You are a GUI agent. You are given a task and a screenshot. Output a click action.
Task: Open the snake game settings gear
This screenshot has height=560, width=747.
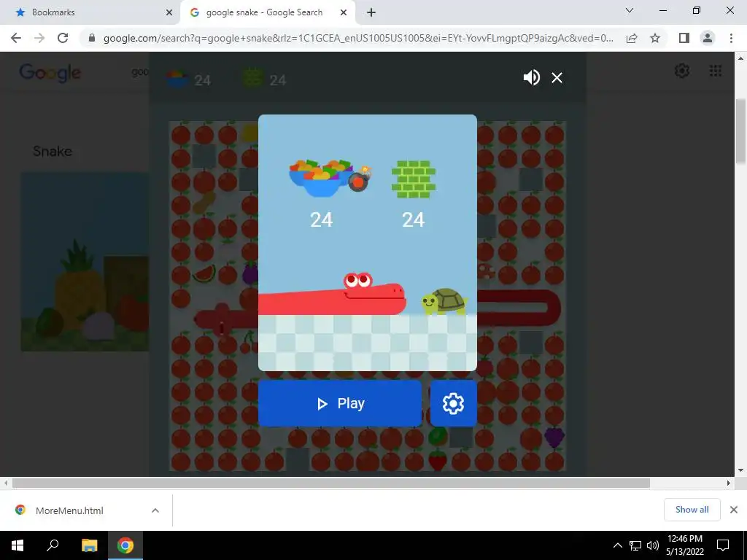tap(453, 403)
